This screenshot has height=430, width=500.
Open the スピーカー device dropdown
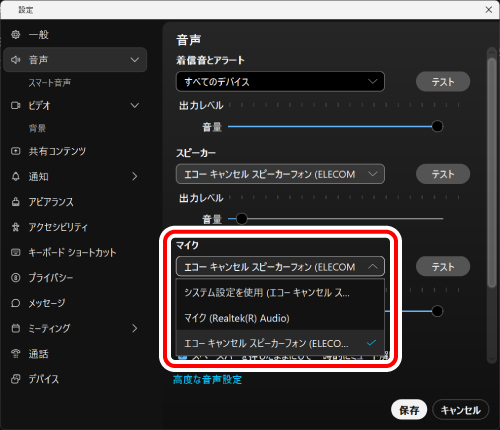[280, 174]
